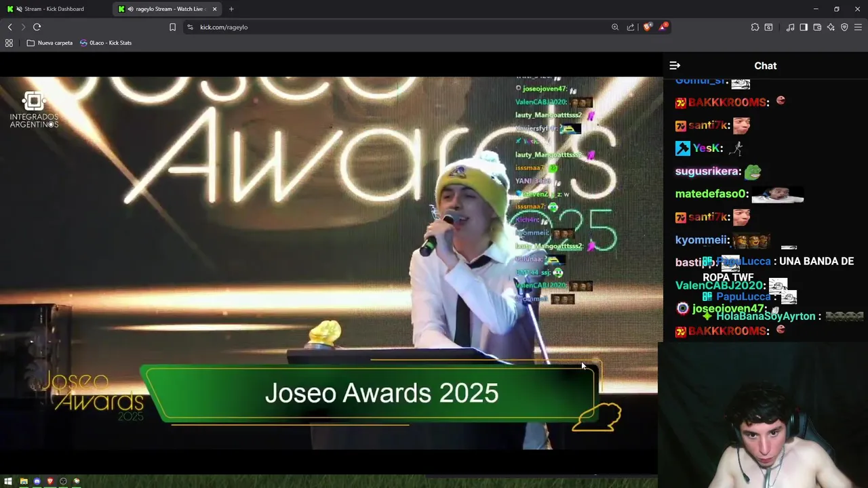This screenshot has height=488, width=868.
Task: Share this page via share icon
Action: 631,27
